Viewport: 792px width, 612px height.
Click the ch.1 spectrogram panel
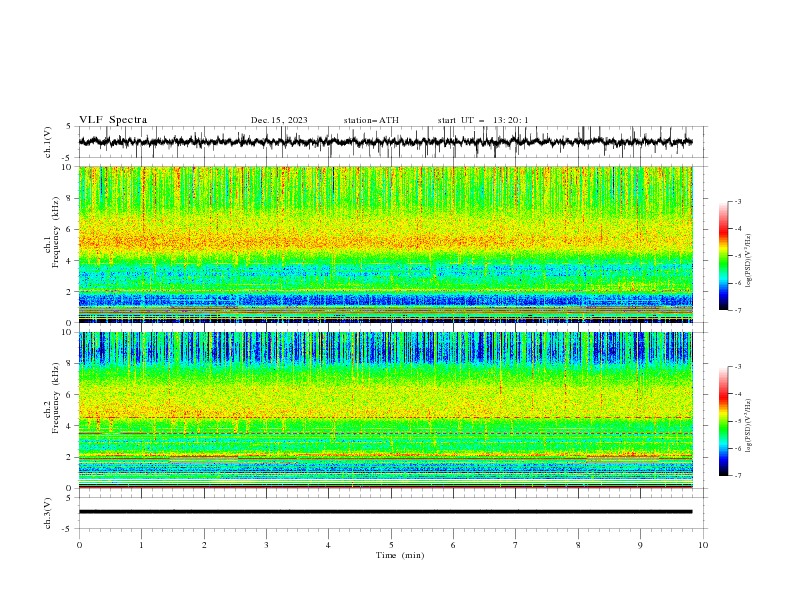(385, 244)
